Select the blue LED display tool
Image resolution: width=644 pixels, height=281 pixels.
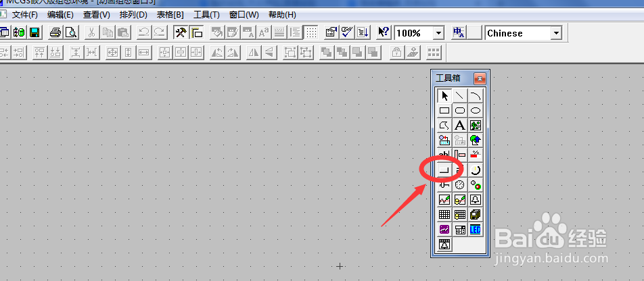point(475,229)
